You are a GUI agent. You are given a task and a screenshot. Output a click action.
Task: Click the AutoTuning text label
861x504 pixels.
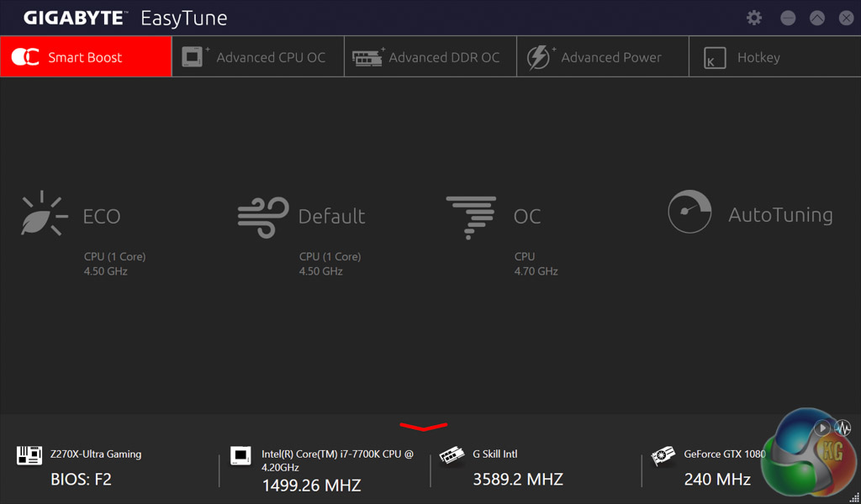coord(780,215)
